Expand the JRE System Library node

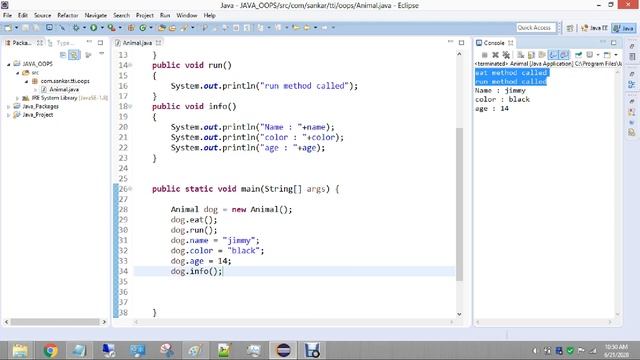click(x=18, y=98)
